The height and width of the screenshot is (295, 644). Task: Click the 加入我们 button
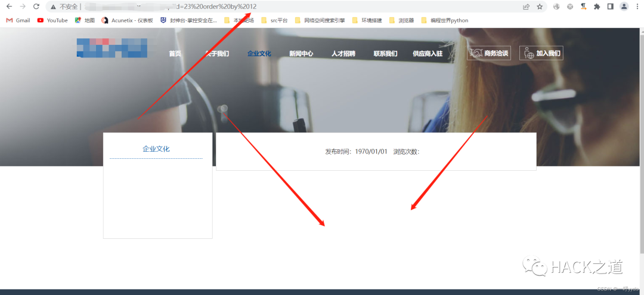(541, 53)
